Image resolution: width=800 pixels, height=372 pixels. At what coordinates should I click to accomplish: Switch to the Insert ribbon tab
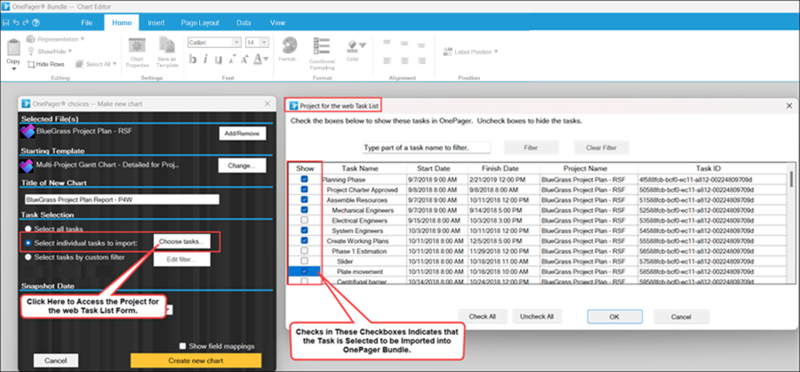[x=156, y=23]
